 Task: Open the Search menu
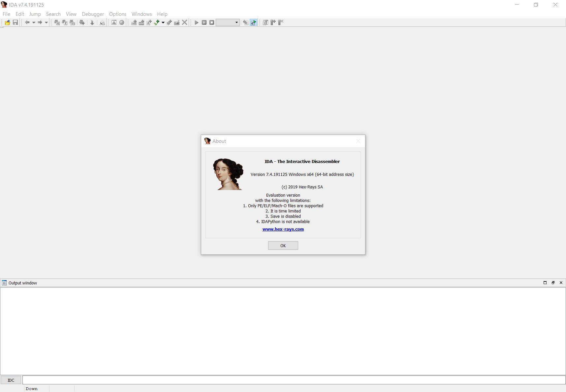[x=53, y=14]
